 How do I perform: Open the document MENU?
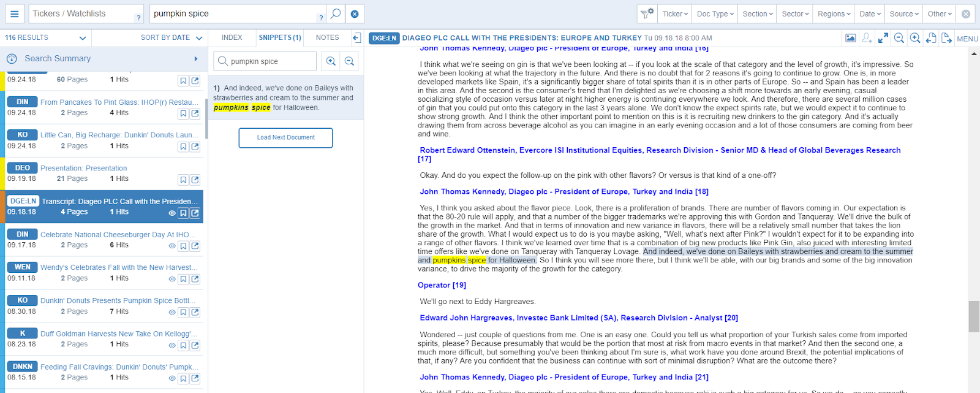point(967,39)
